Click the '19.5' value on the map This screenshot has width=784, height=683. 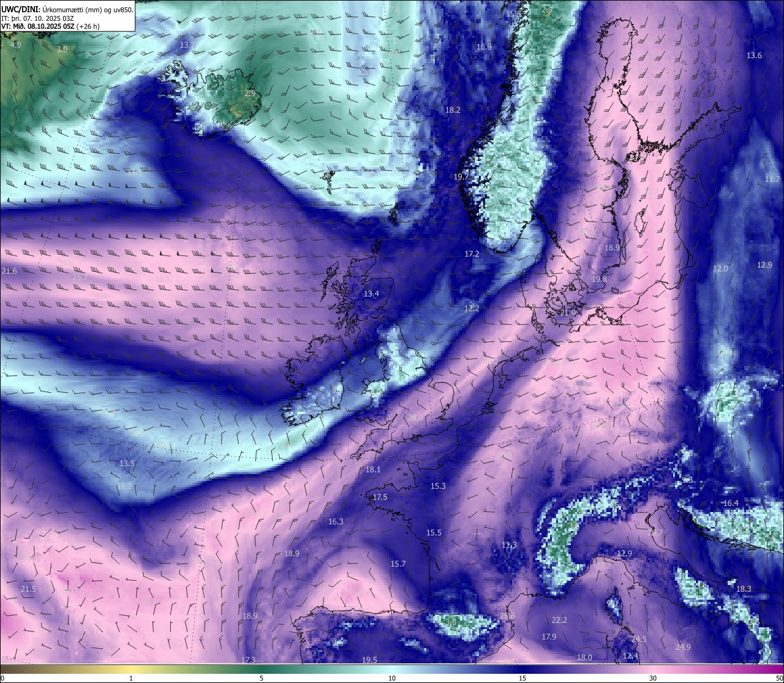tap(369, 660)
